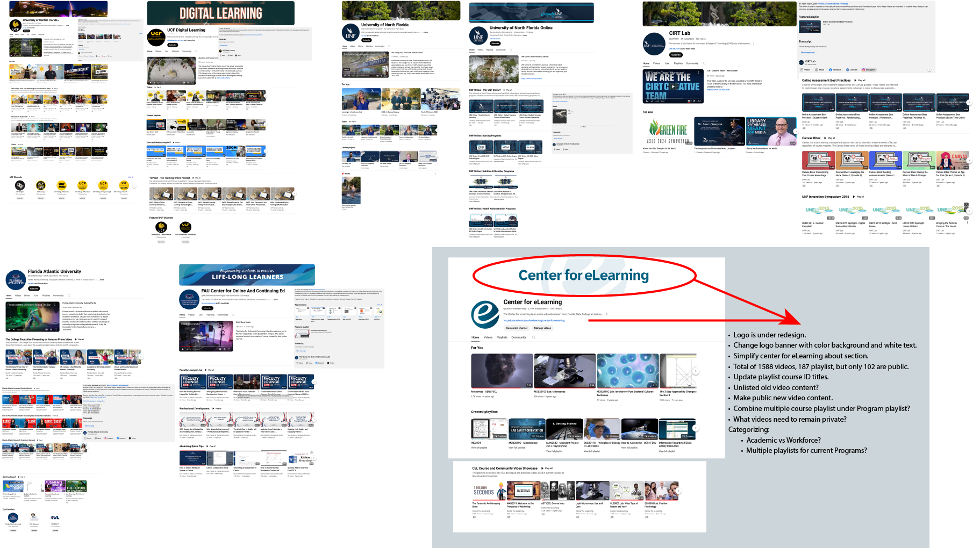Viewport: 980px width, 548px height.
Task: Click the Videos chip under CIRT Lab transcript
Action: point(806,70)
